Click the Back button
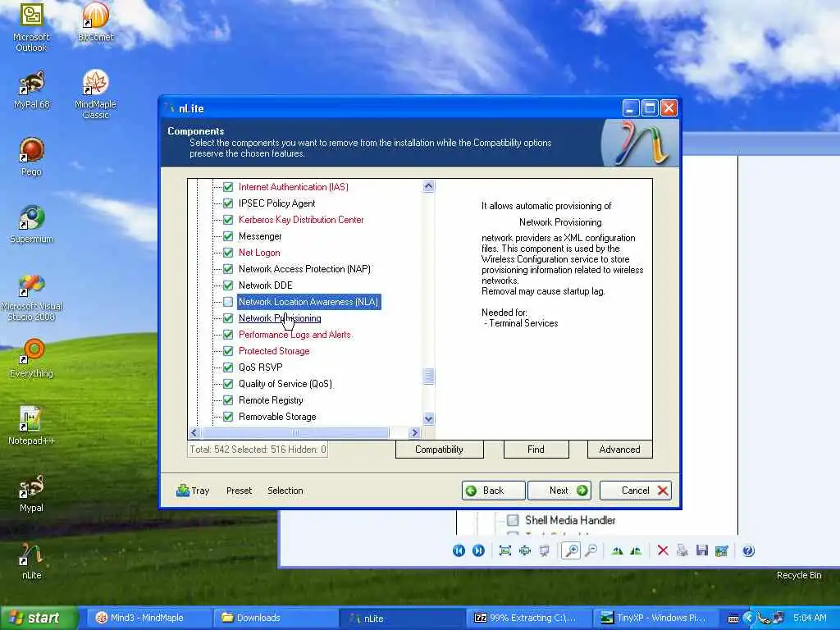Image resolution: width=840 pixels, height=630 pixels. coord(493,491)
